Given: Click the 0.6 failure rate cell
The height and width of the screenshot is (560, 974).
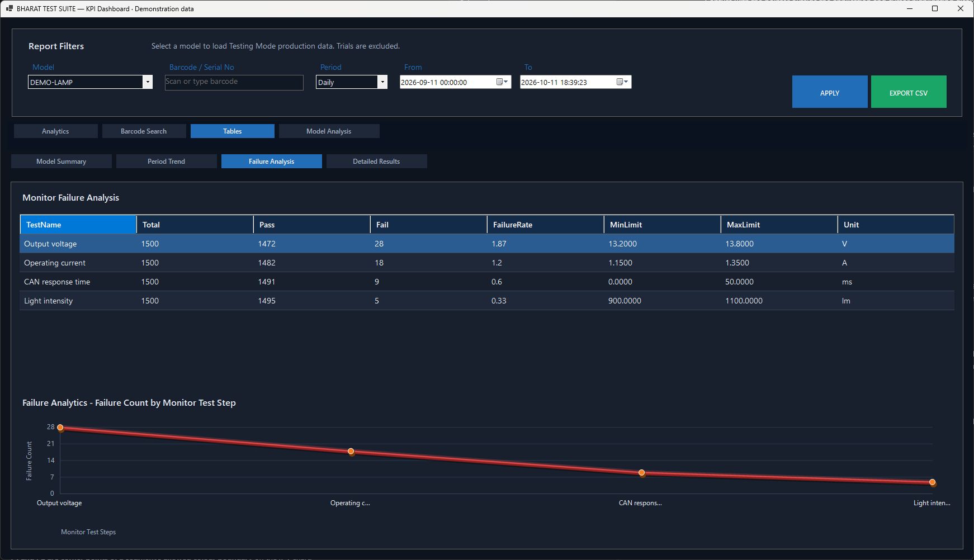Looking at the screenshot, I should 545,282.
